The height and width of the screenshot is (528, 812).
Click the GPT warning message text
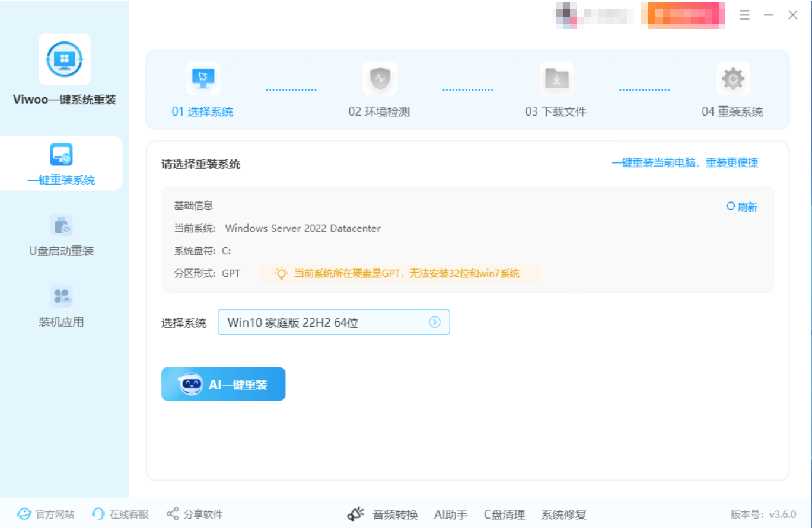coord(407,273)
